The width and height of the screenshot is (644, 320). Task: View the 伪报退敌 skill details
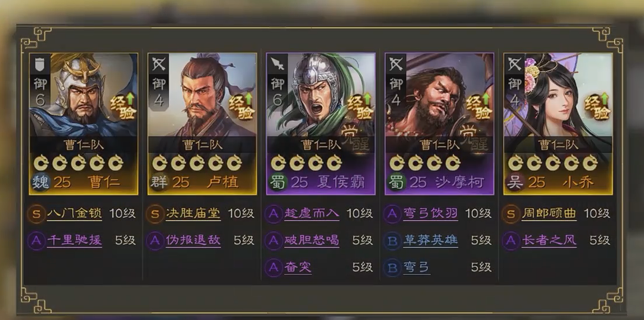[193, 240]
